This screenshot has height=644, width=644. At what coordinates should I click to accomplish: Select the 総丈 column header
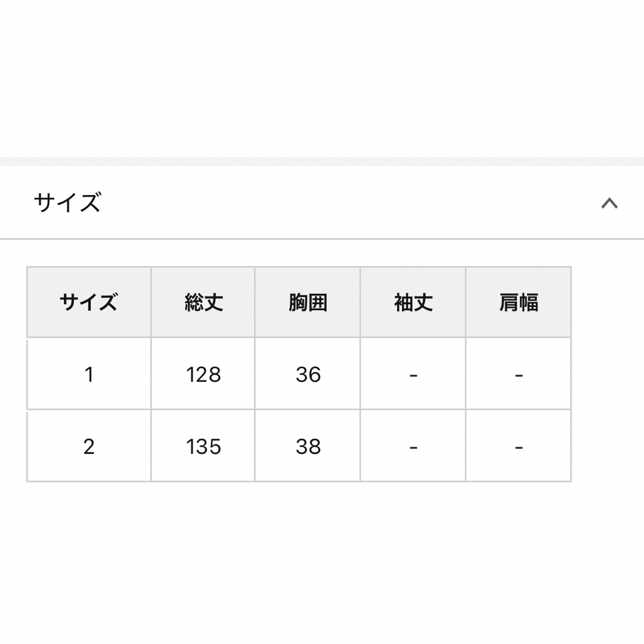click(x=203, y=302)
